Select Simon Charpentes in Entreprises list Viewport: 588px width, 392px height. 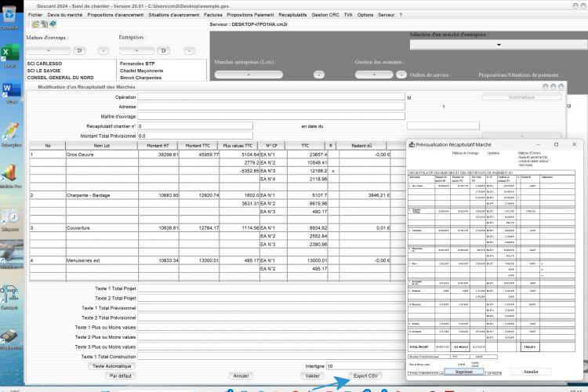(140, 78)
